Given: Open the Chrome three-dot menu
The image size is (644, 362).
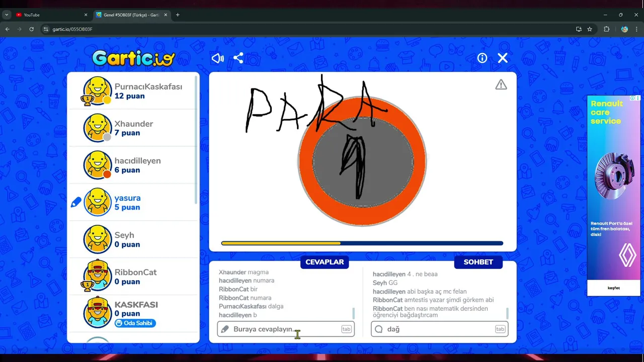Looking at the screenshot, I should tap(636, 29).
